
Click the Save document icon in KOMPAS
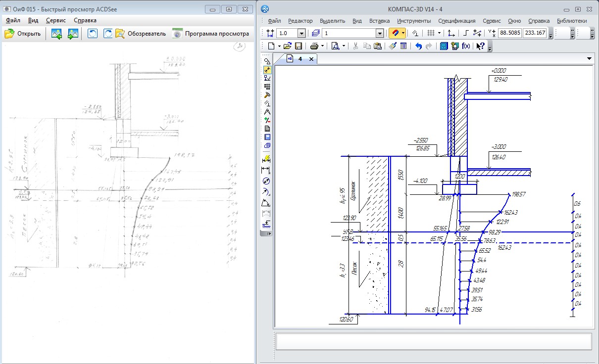[x=299, y=46]
